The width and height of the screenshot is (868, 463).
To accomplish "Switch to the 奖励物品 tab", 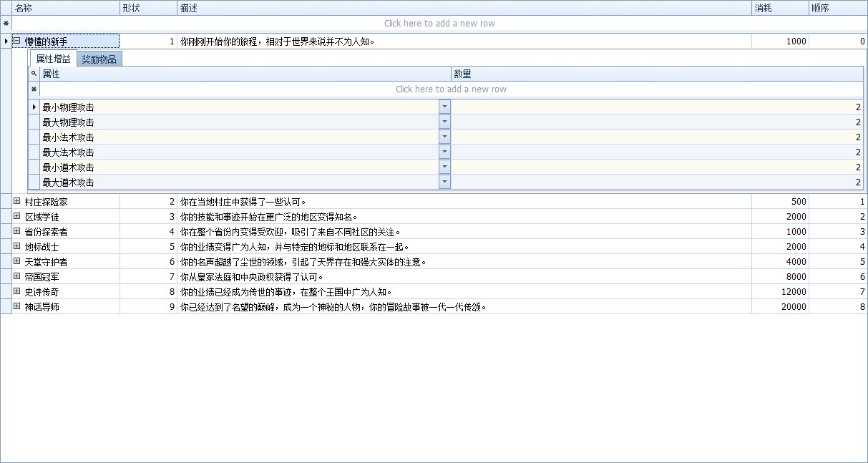I will tap(99, 59).
